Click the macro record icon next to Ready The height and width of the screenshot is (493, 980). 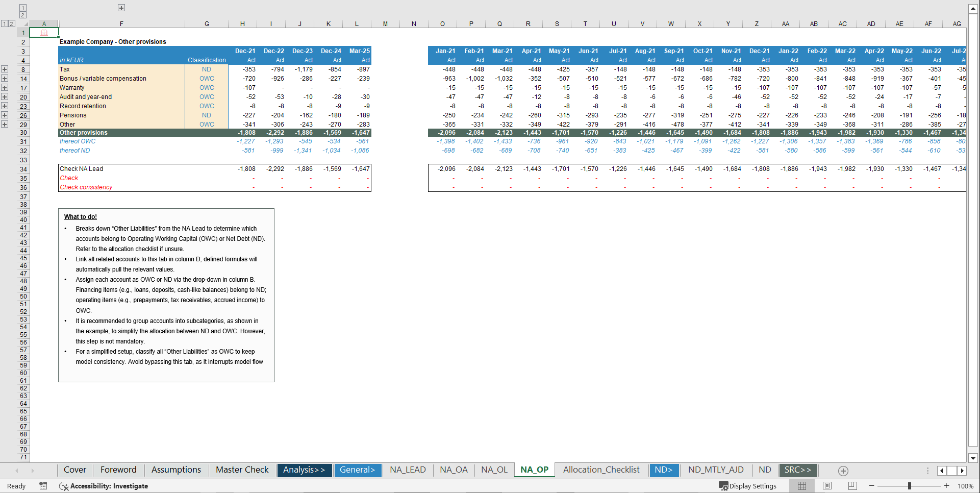click(43, 486)
